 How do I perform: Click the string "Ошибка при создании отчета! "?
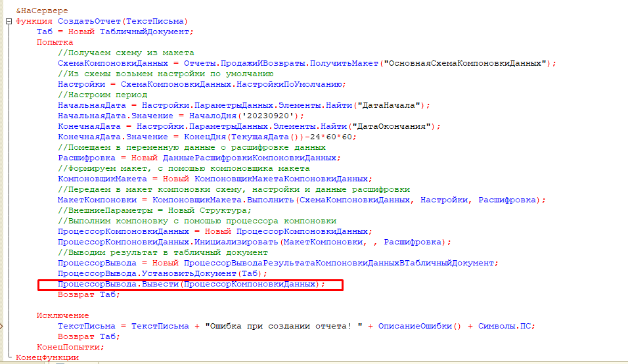[284, 326]
